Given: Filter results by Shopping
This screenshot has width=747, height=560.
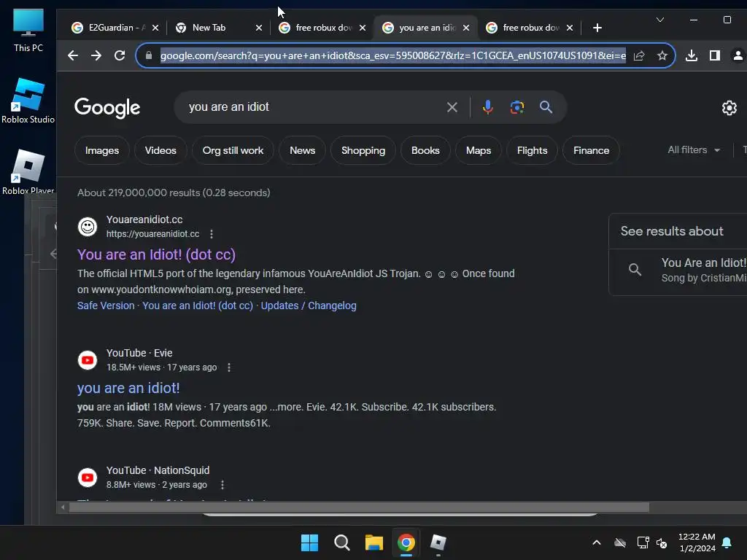Looking at the screenshot, I should point(363,150).
